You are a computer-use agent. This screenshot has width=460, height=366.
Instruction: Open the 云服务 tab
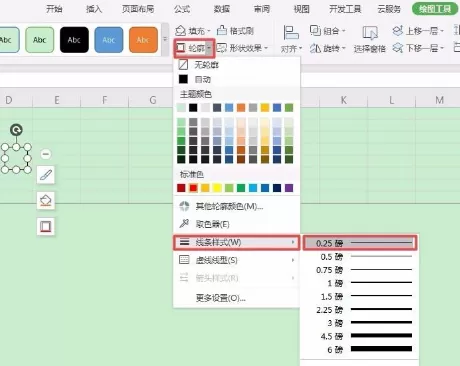(389, 9)
